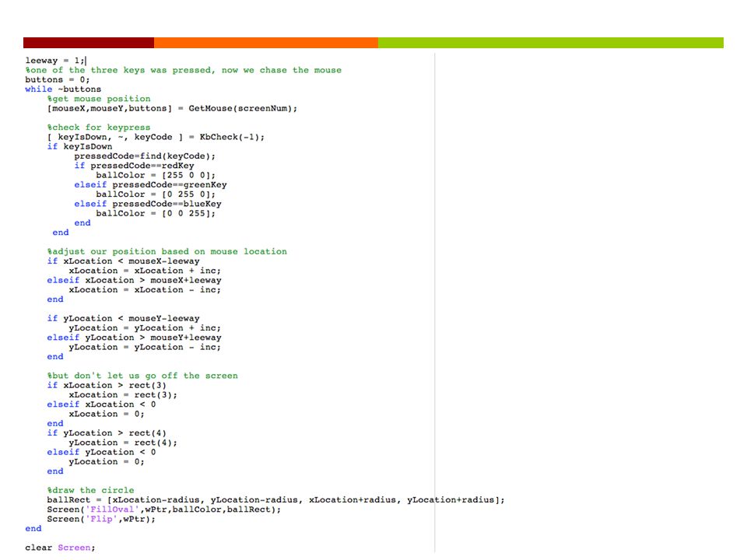Click 'if xLocation < mouseX-leeway' line
This screenshot has width=747, height=560.
pos(123,261)
